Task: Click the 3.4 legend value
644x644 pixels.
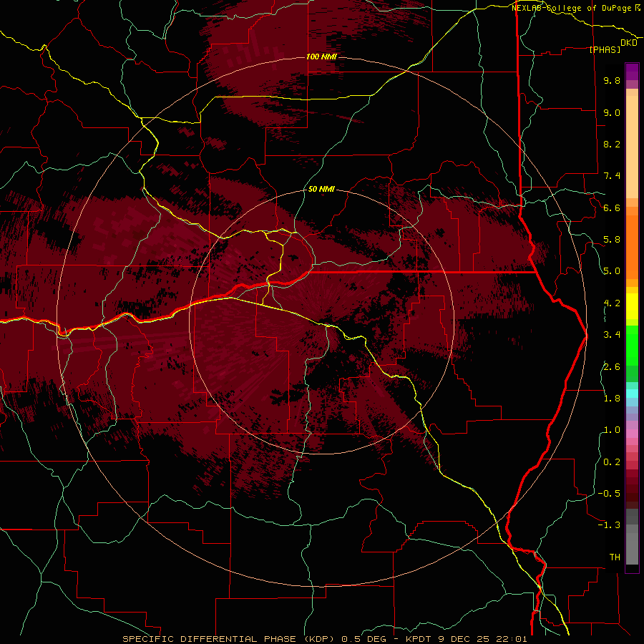Action: pyautogui.click(x=612, y=335)
